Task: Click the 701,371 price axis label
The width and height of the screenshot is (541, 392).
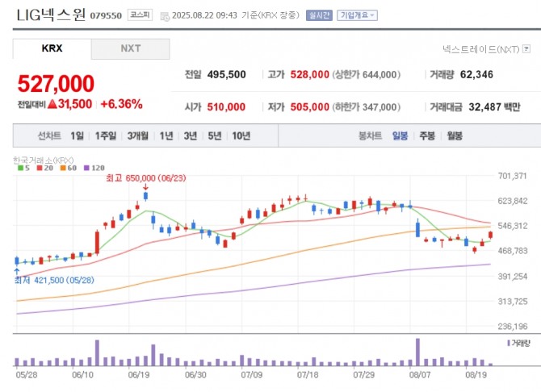Action: [513, 176]
